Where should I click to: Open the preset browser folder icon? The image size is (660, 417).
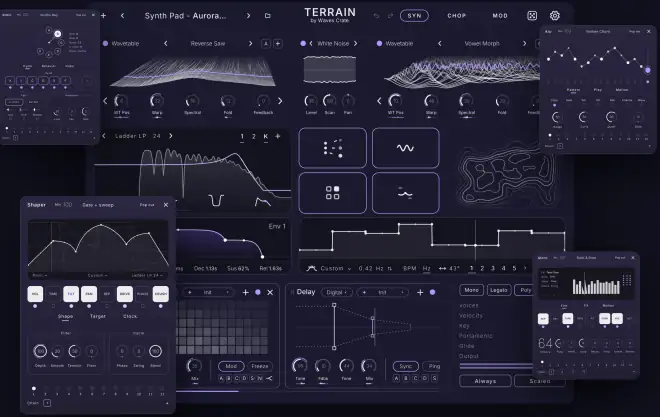pos(267,16)
